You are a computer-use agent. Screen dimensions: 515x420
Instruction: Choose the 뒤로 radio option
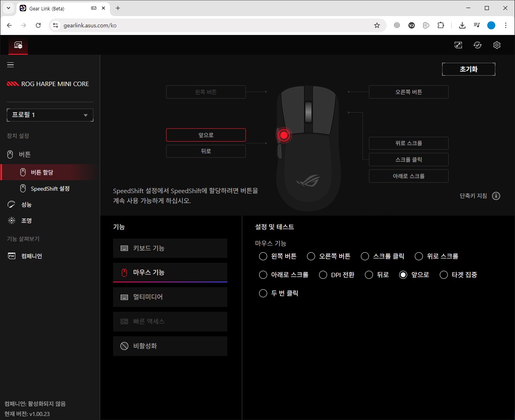[369, 275]
